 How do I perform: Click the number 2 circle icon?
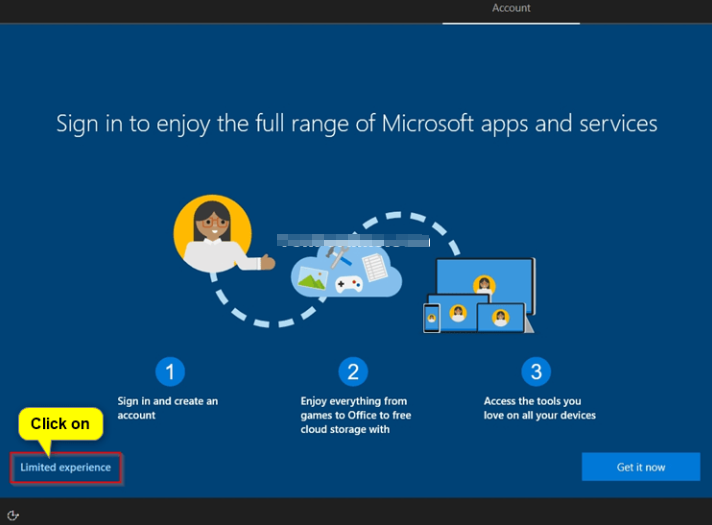[352, 372]
